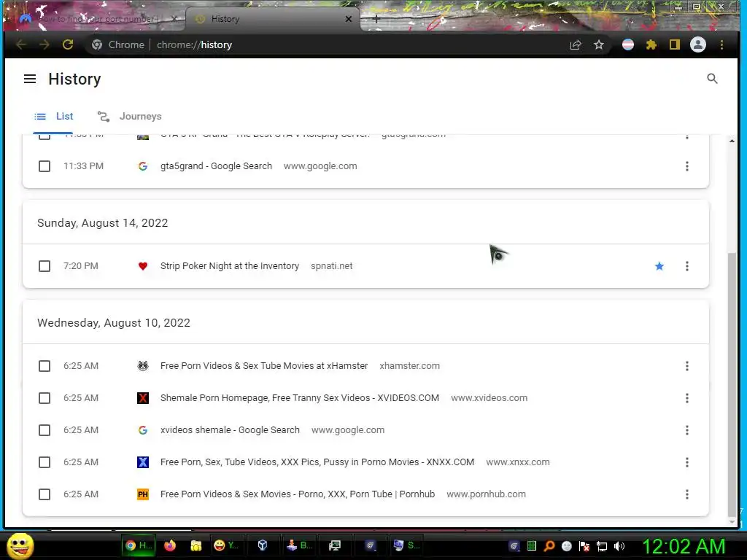The image size is (747, 560).
Task: Open the xHamster history entry link
Action: (x=264, y=366)
